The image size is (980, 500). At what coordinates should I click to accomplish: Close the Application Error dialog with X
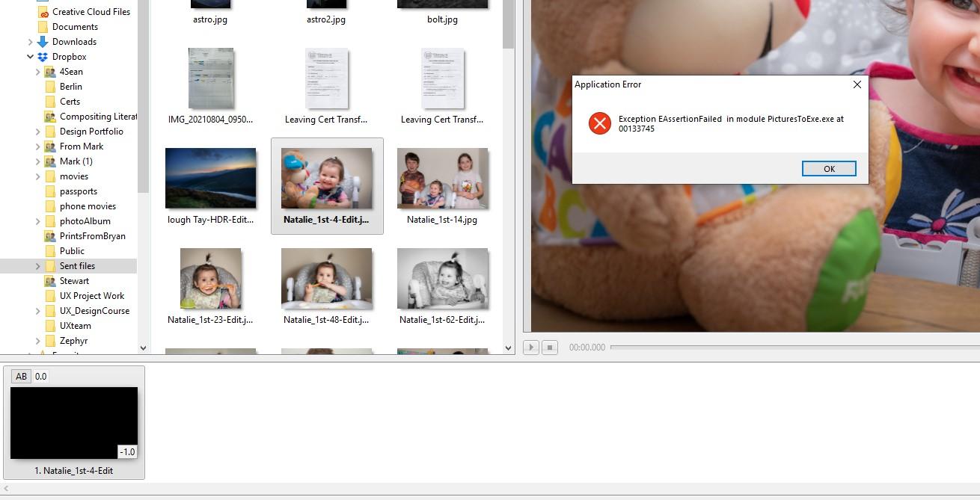[x=857, y=84]
